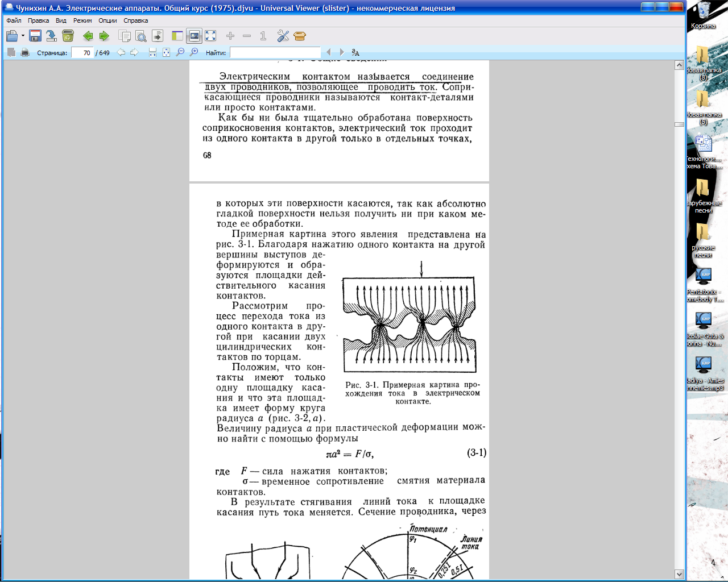Select Pentatonix media file on desktop

(703, 284)
